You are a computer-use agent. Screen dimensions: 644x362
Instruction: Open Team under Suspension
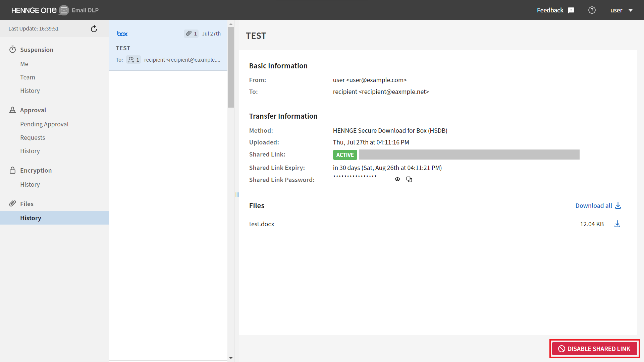click(x=28, y=77)
